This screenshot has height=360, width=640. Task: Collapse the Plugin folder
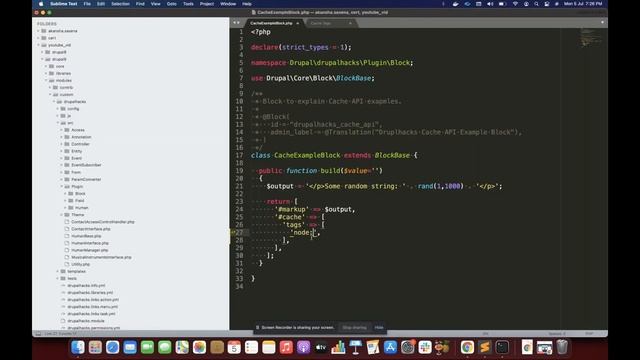(x=62, y=187)
